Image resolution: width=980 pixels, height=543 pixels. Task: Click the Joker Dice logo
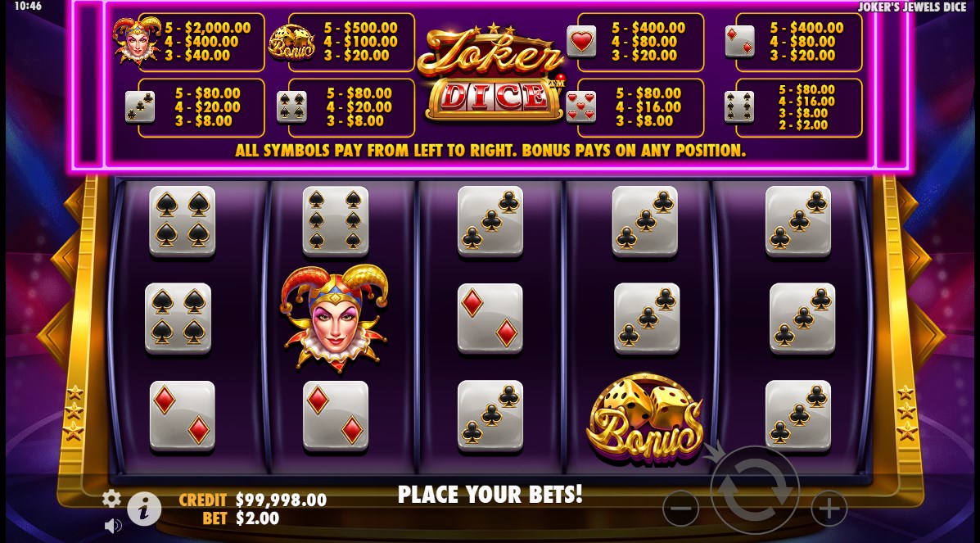pos(491,74)
